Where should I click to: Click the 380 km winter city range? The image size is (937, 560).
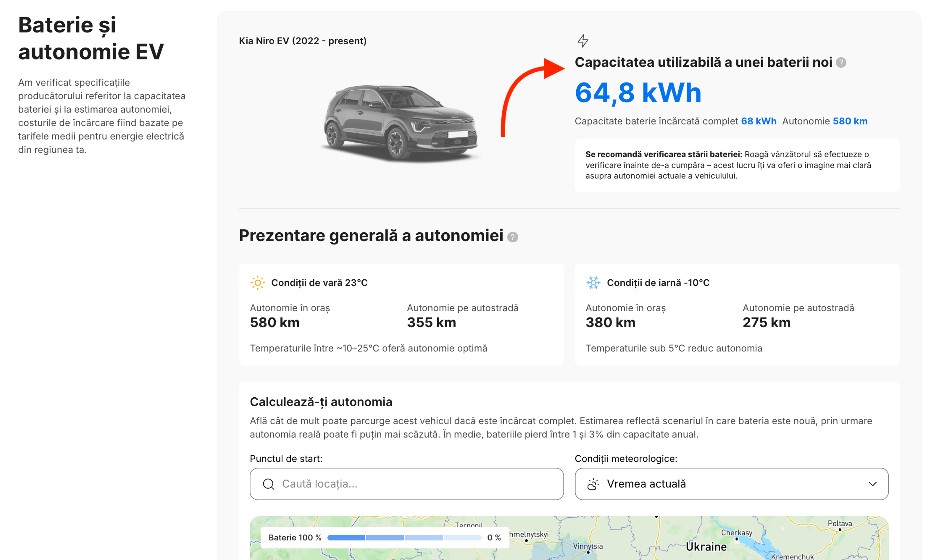tap(610, 323)
